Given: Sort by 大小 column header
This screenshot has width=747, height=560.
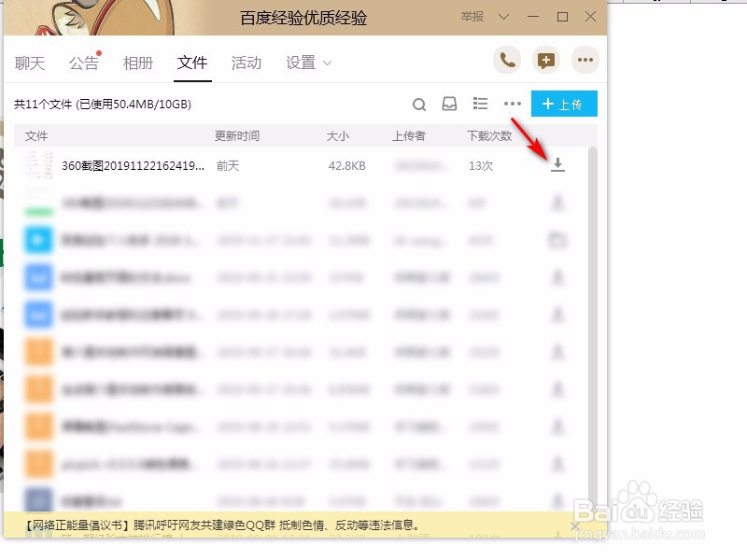Looking at the screenshot, I should click(337, 136).
